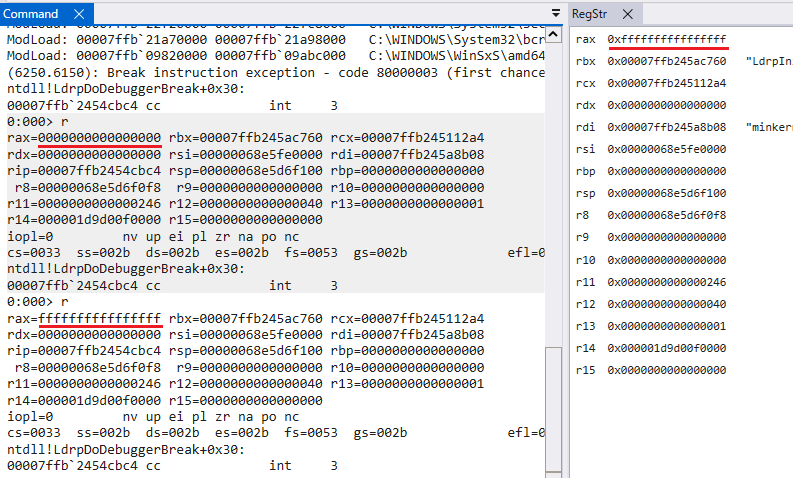The height and width of the screenshot is (478, 793).
Task: Click the rax=ffffffffffffffff output in Command
Action: coord(84,319)
